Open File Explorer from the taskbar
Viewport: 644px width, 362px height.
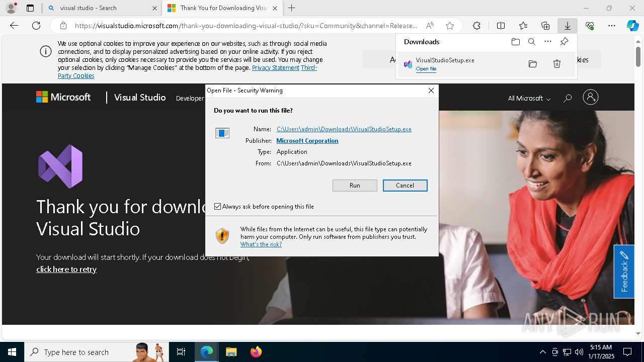[231, 352]
